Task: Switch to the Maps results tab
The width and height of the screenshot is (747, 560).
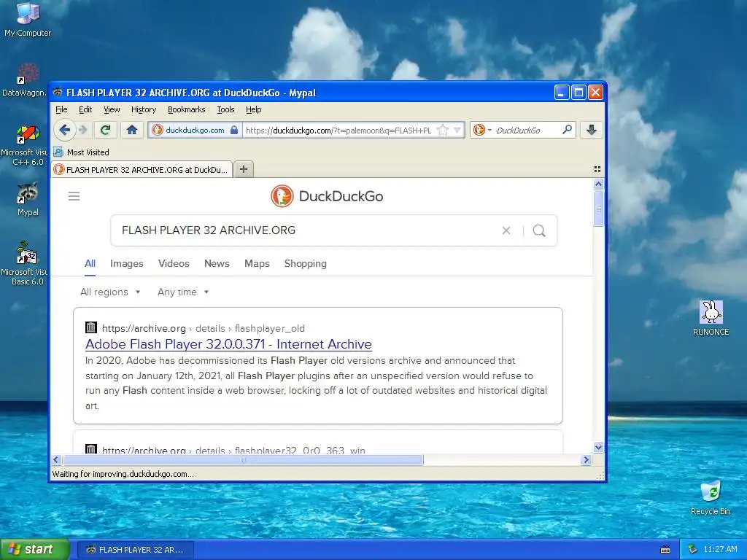Action: point(257,263)
